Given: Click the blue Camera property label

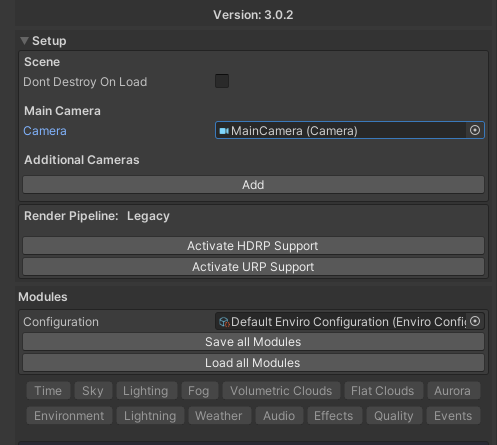Looking at the screenshot, I should coord(45,131).
